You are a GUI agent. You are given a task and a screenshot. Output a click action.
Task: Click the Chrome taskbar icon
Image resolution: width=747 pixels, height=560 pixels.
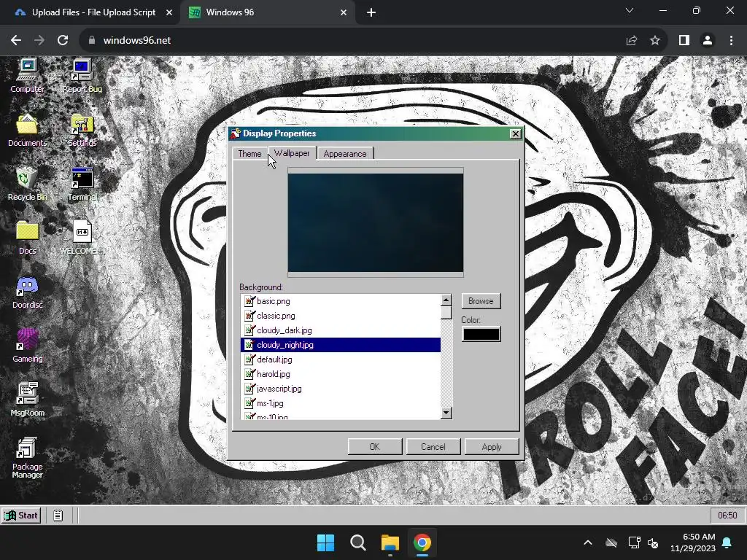pyautogui.click(x=422, y=542)
